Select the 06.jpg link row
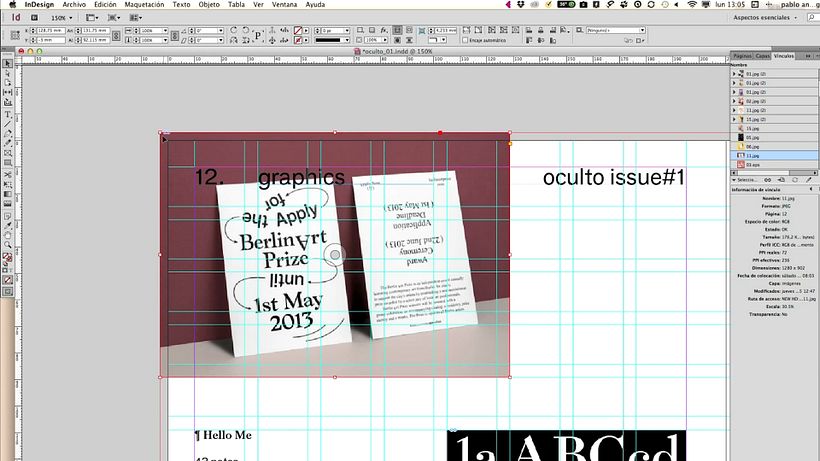 pyautogui.click(x=774, y=146)
